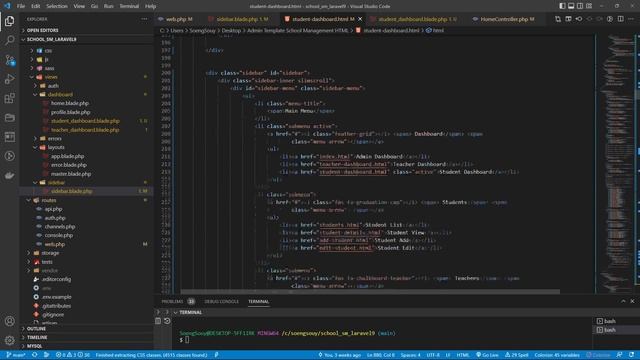Click the 29 Spell status bar item
640x360 pixels.
point(516,355)
